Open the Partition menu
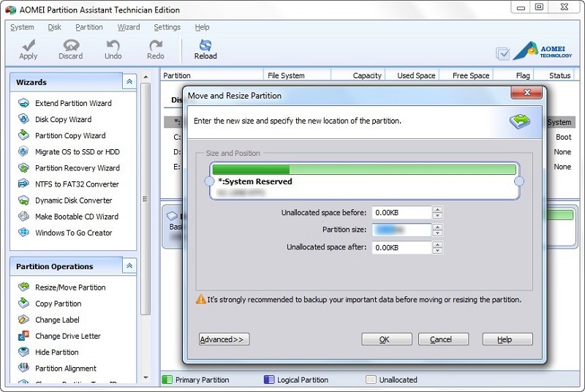585x392 pixels. [x=88, y=27]
